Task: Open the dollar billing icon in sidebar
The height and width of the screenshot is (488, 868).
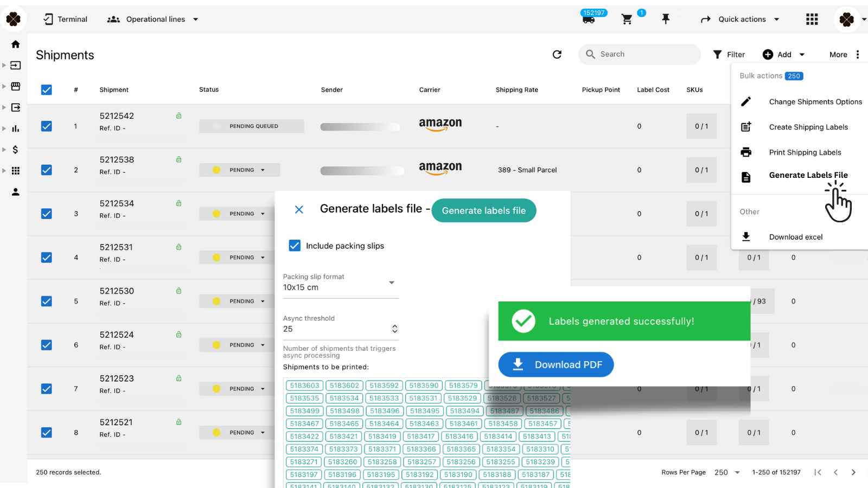Action: point(15,150)
